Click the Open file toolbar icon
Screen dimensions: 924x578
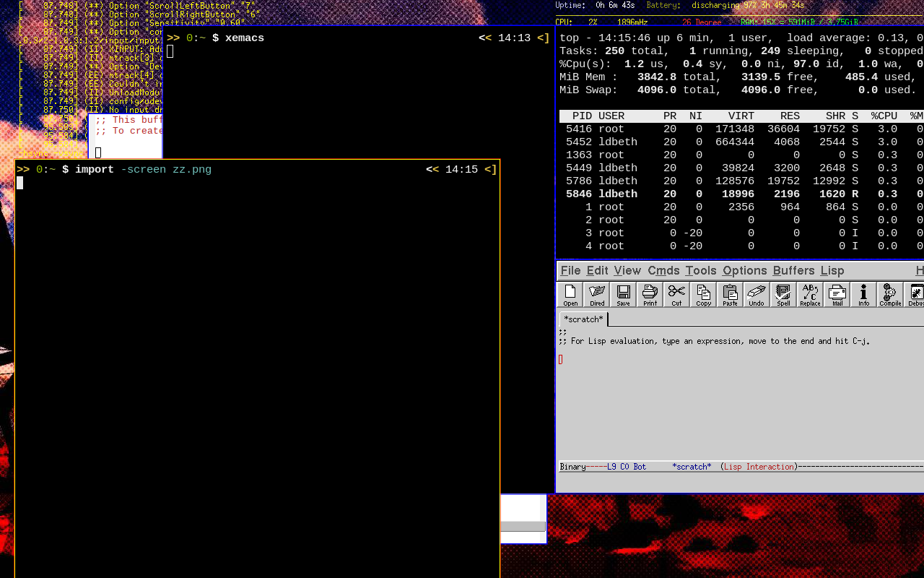pyautogui.click(x=570, y=295)
